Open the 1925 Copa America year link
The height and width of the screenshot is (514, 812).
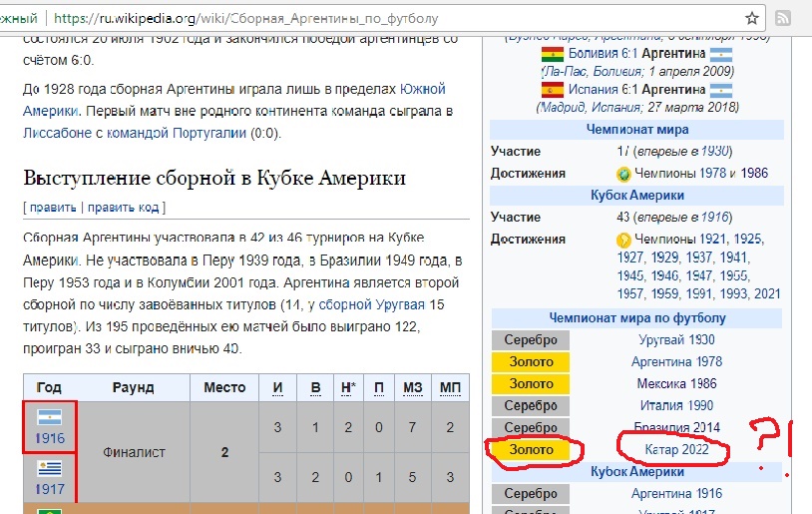[x=748, y=239]
